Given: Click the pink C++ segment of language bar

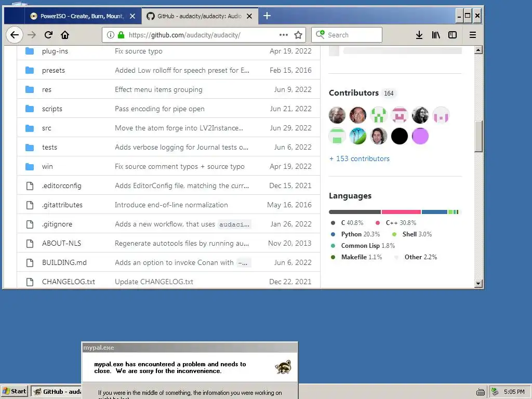Looking at the screenshot, I should [402, 212].
